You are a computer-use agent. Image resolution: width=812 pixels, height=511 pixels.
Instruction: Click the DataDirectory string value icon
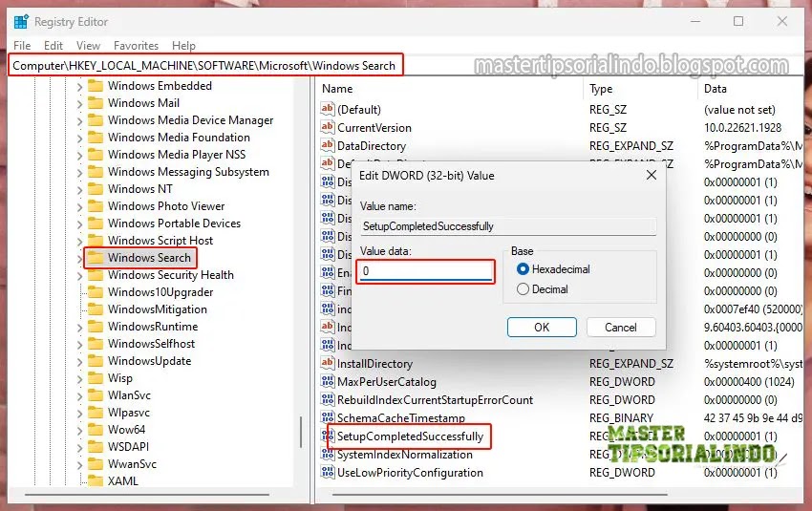click(328, 145)
